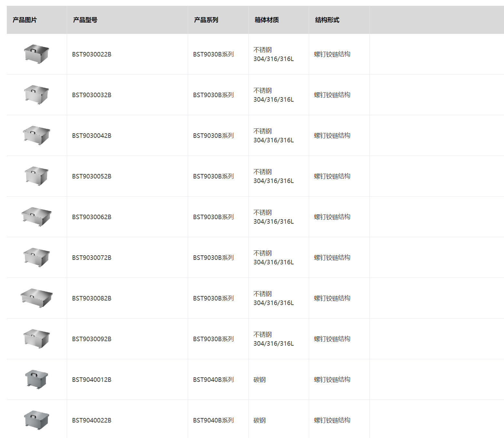
Task: Select the BST9030042B enclosure thumbnail
Action: tap(36, 135)
